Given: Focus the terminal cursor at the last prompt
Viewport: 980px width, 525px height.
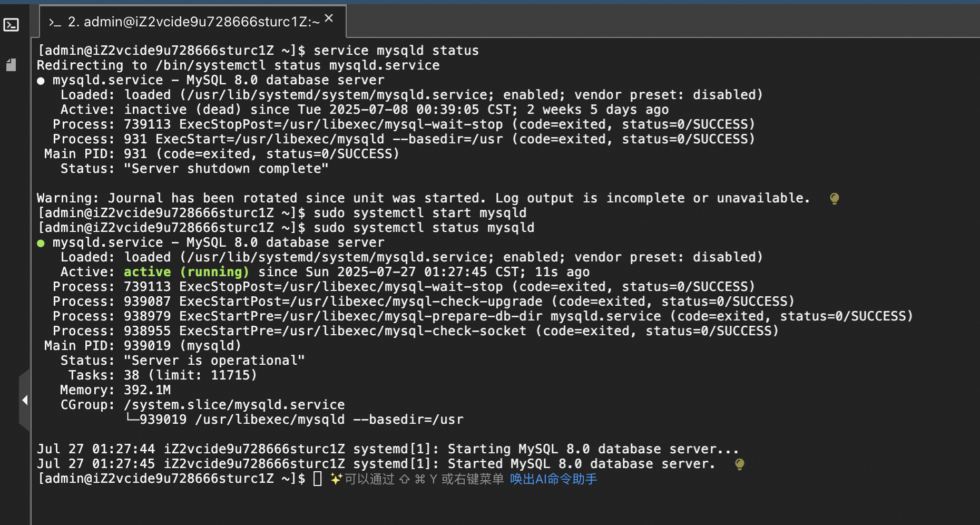Looking at the screenshot, I should click(317, 479).
